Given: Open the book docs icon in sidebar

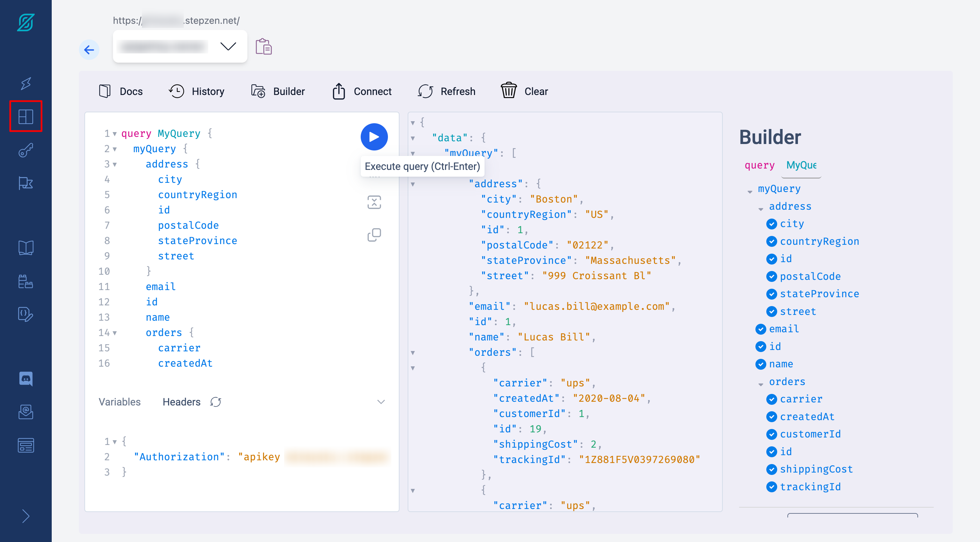Looking at the screenshot, I should (x=26, y=248).
